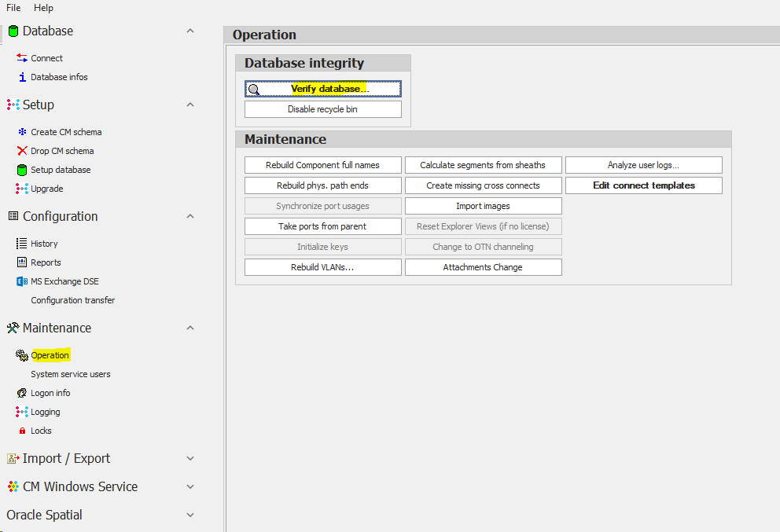
Task: Click the Change to OTN channeling button
Action: coord(483,247)
